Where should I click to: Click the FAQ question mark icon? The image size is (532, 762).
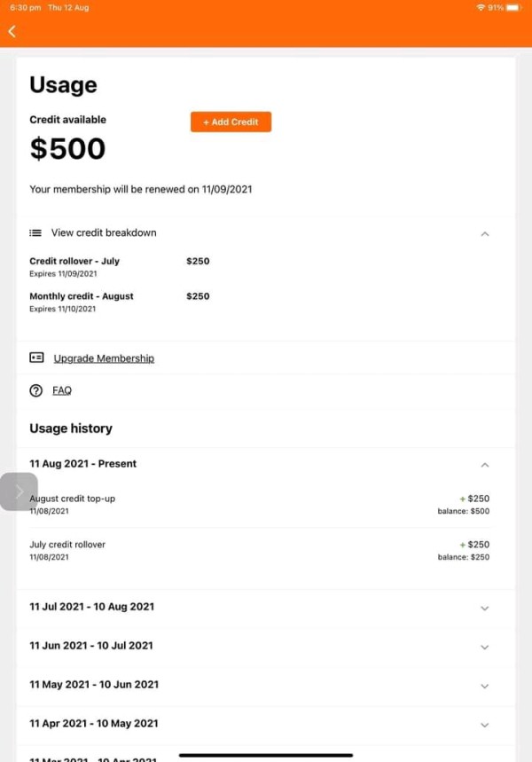pos(36,390)
